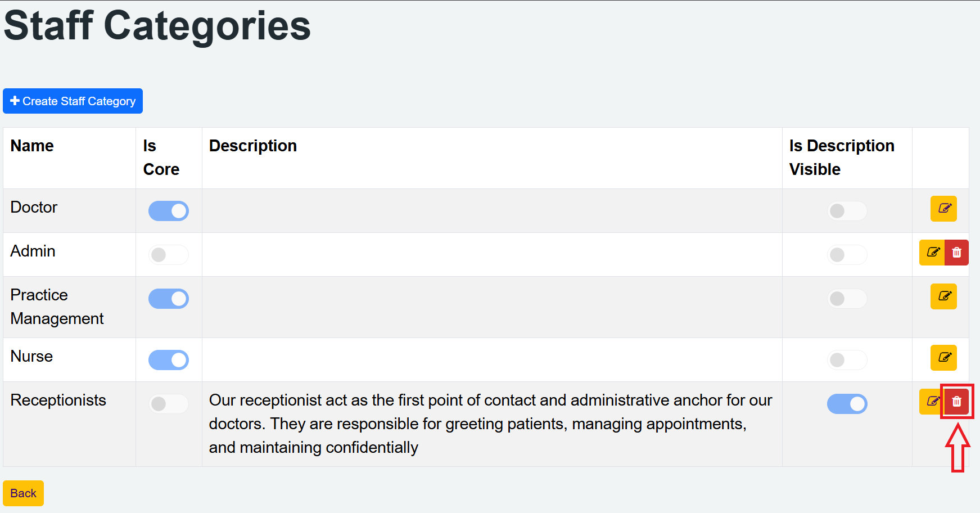The height and width of the screenshot is (513, 980).
Task: Turn off Is Core for Practice Management
Action: pyautogui.click(x=169, y=299)
